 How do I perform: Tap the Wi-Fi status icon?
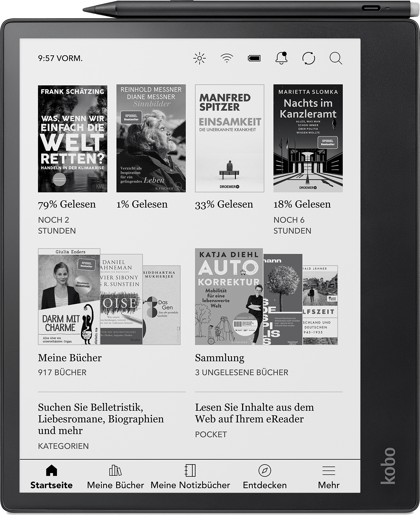(x=227, y=58)
